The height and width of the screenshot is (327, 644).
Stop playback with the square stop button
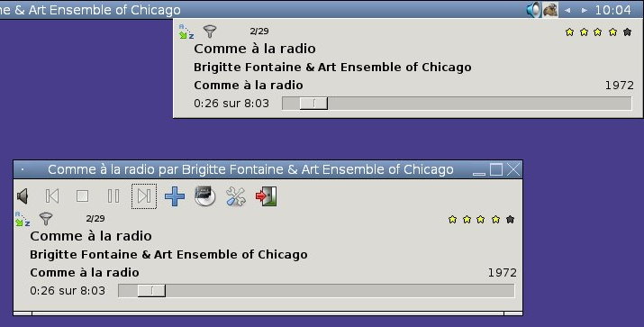tap(83, 196)
